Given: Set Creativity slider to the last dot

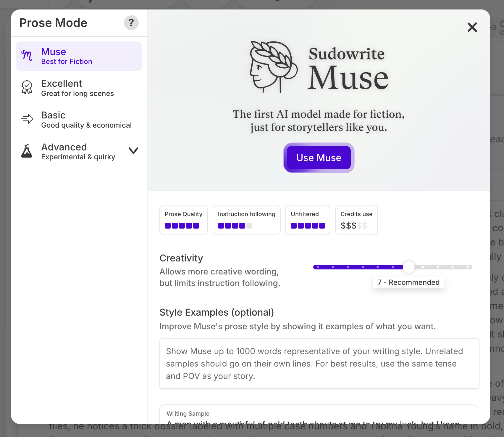Looking at the screenshot, I should [x=467, y=267].
